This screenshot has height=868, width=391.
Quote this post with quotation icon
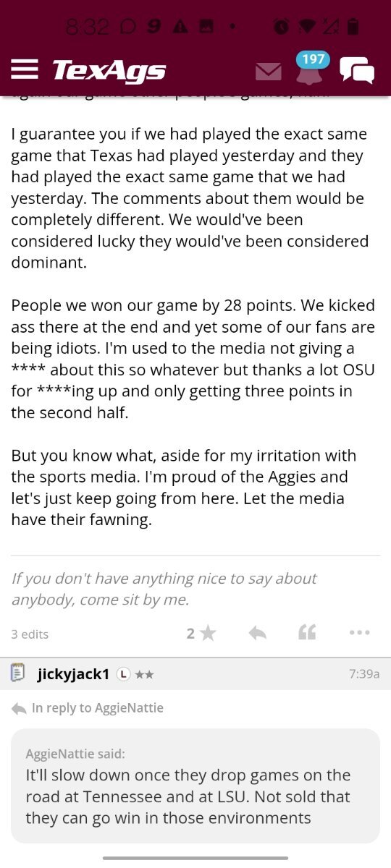307,633
